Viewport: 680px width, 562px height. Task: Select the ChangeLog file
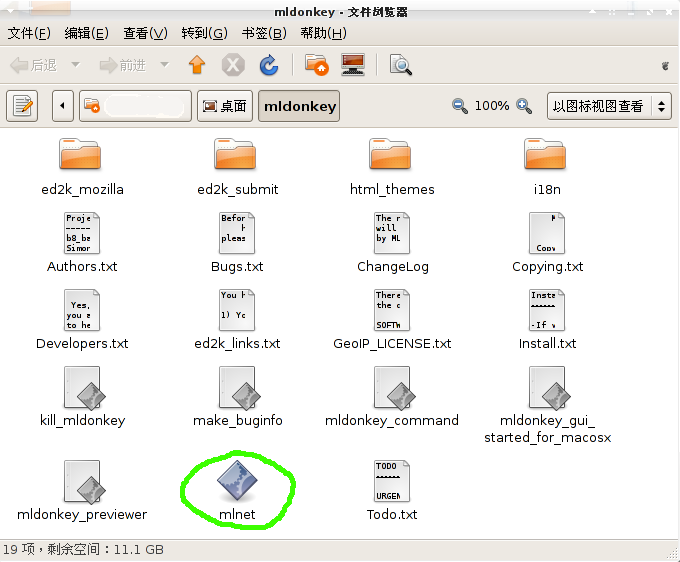click(x=392, y=243)
